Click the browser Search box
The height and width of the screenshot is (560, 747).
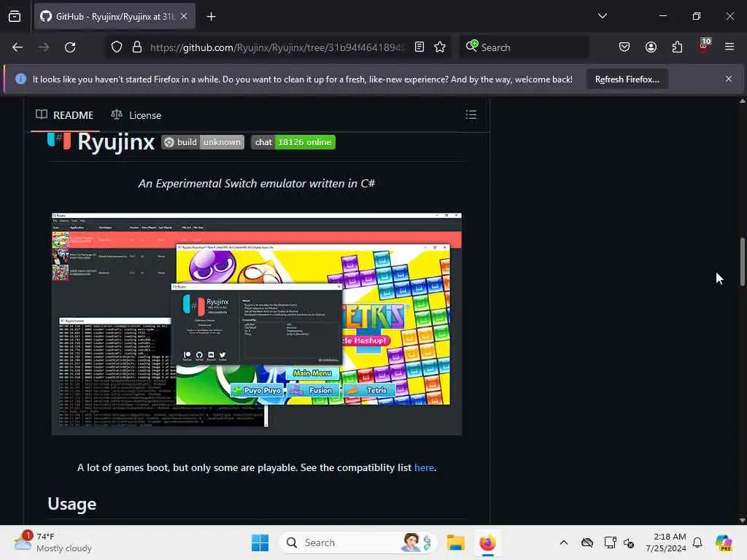click(524, 47)
